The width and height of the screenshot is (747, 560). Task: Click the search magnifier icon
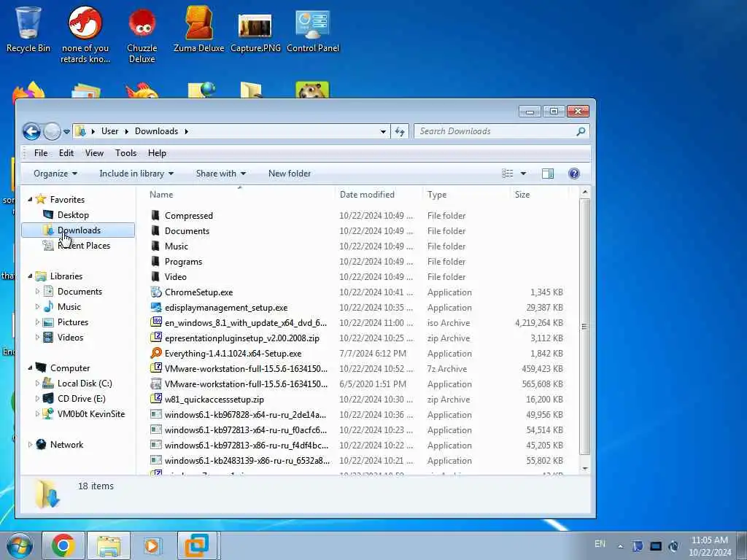(x=580, y=131)
